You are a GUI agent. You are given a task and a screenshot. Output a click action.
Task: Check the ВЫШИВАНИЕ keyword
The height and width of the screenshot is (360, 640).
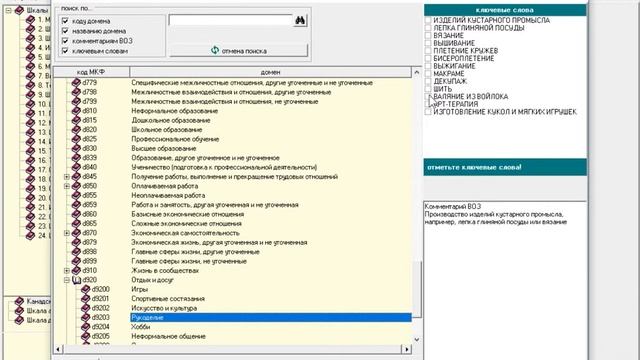(428, 43)
